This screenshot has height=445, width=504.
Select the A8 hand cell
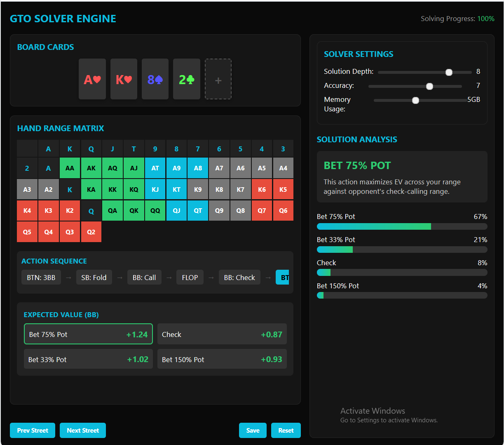coord(198,168)
